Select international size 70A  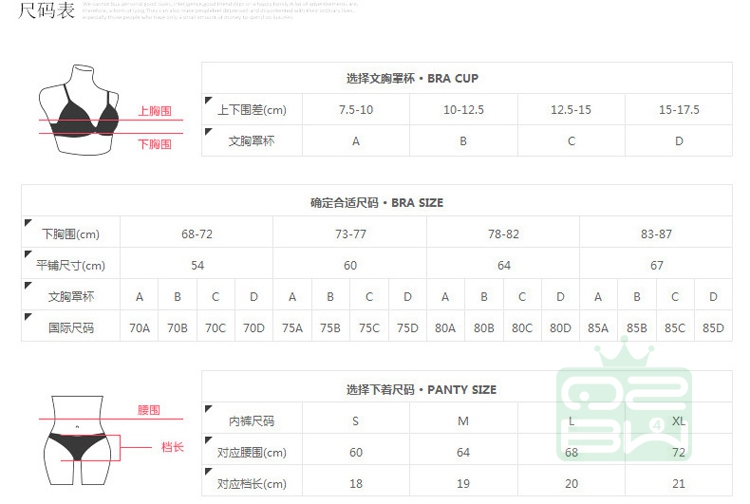point(140,328)
